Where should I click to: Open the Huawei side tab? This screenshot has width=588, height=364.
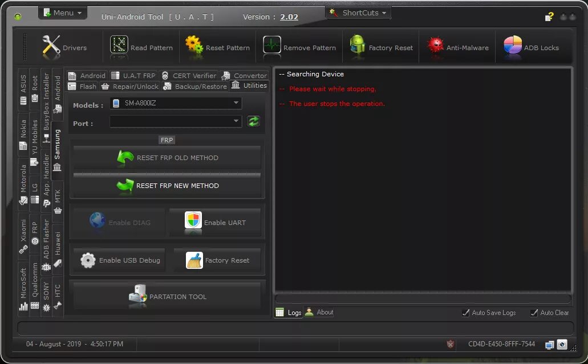(x=58, y=250)
